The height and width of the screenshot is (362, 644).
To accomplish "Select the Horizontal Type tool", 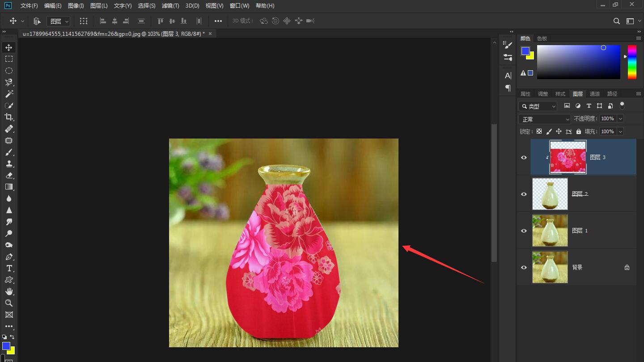I will click(9, 268).
